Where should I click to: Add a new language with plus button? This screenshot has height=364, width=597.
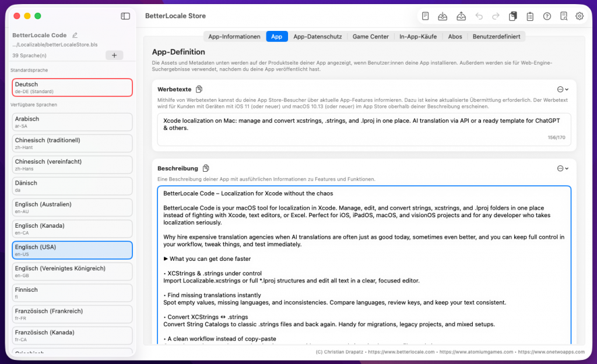pos(114,55)
